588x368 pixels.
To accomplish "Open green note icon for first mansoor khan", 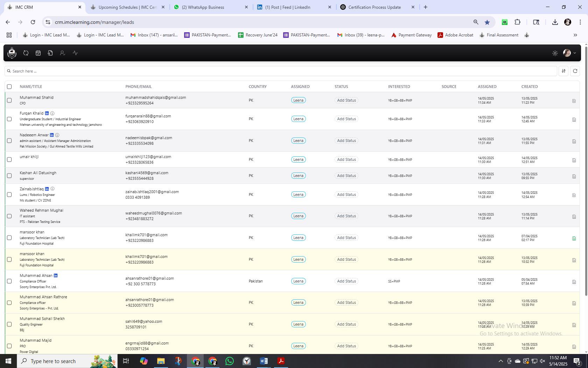I will (574, 238).
